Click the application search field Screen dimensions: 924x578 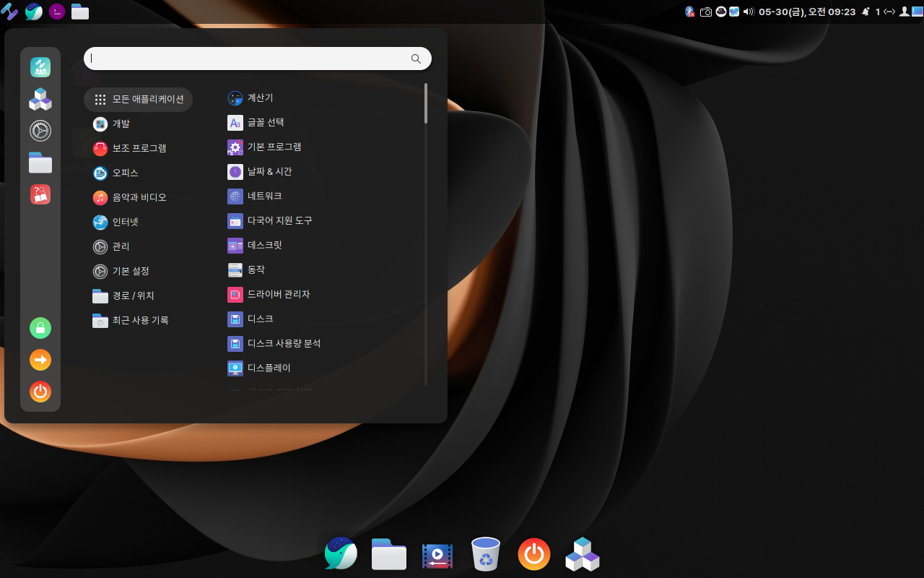(258, 59)
